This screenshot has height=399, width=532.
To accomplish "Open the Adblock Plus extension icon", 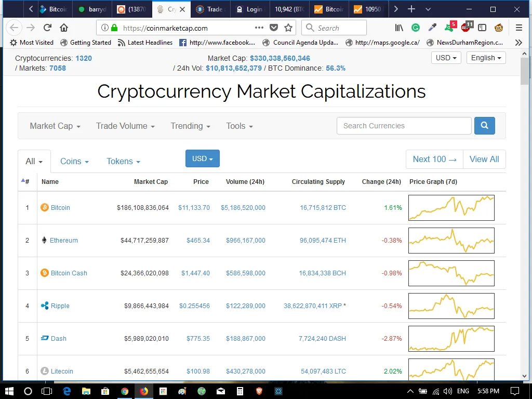I will pyautogui.click(x=467, y=27).
